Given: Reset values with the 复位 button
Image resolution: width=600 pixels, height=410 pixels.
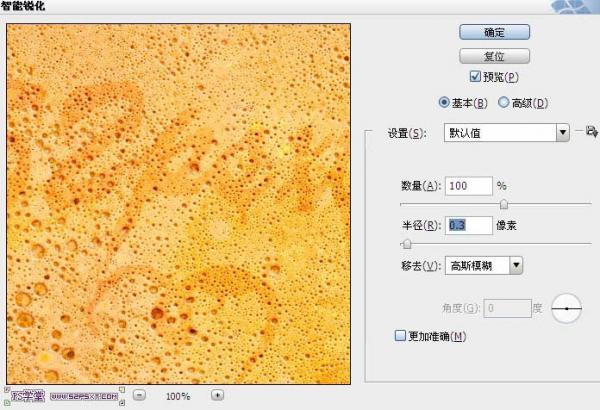Looking at the screenshot, I should pyautogui.click(x=494, y=56).
